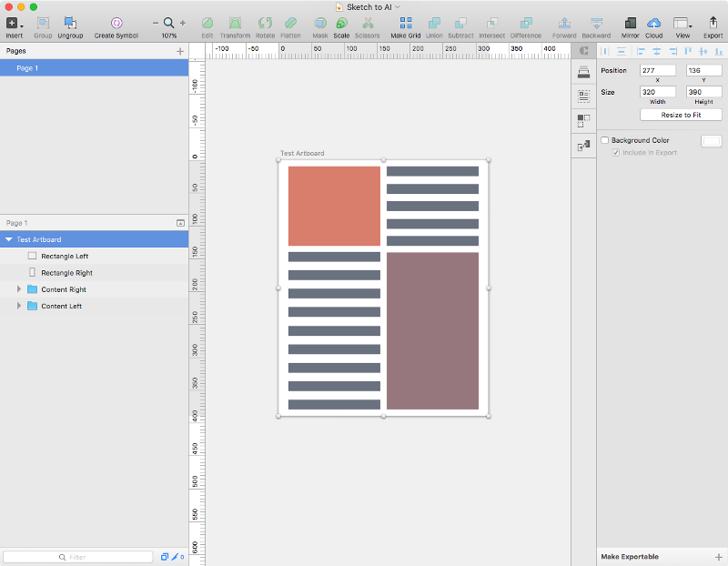The width and height of the screenshot is (728, 566).
Task: Open the background color swatch
Action: pos(711,141)
